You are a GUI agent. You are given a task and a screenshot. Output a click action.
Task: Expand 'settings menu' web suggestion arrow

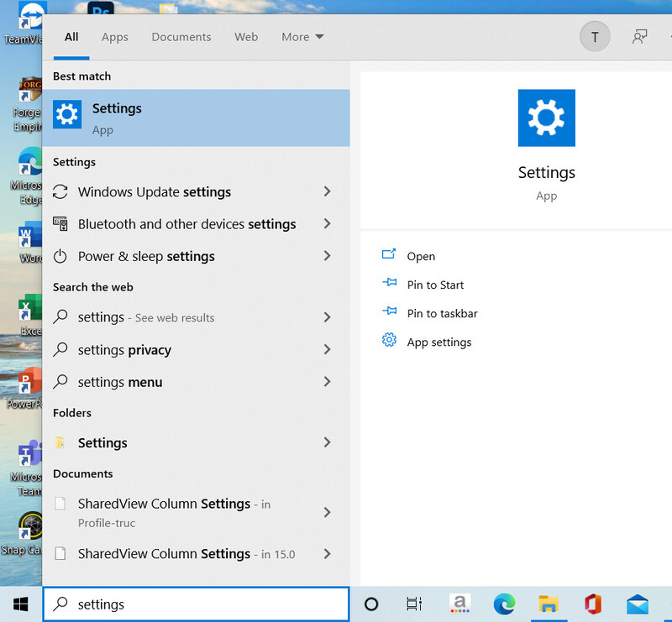[x=327, y=382]
